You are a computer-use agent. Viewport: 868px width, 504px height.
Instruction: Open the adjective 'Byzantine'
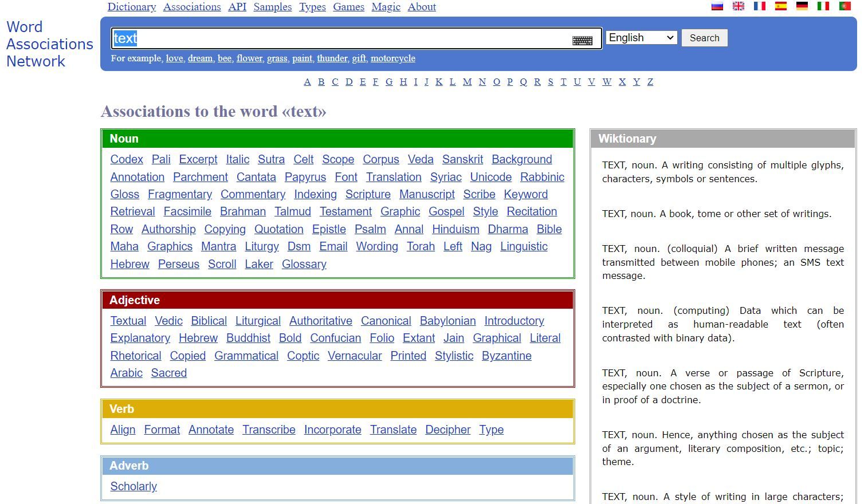506,356
